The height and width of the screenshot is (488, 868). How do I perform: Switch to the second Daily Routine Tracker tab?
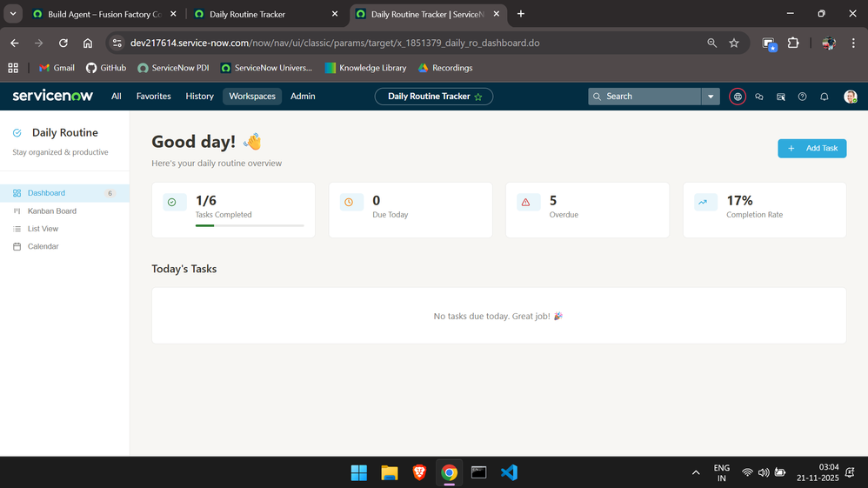(x=247, y=15)
